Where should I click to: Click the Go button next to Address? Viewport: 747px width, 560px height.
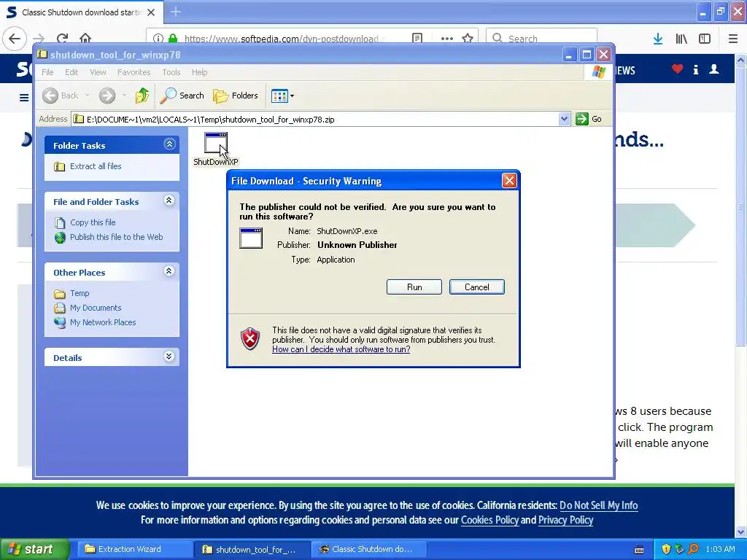tap(589, 119)
